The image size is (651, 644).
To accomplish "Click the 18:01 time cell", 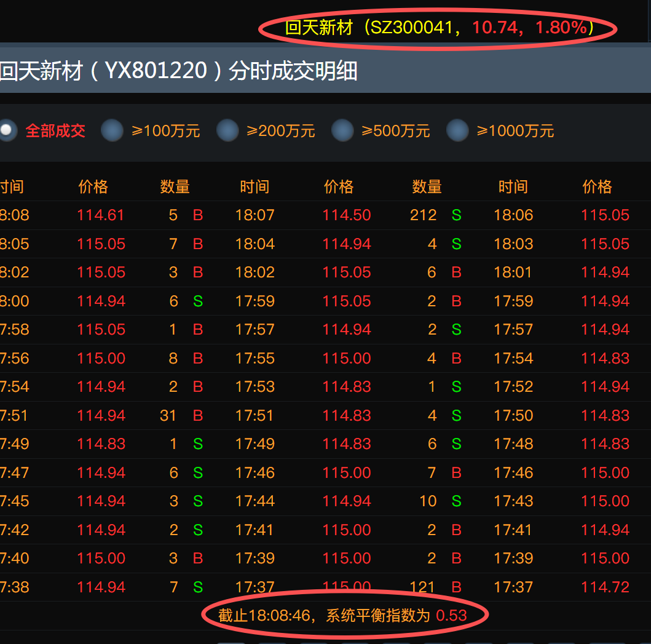I will (x=512, y=272).
